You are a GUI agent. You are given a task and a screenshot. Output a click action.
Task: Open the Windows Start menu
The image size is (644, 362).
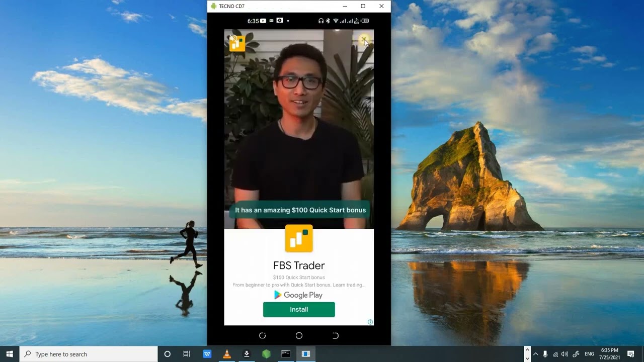[10, 354]
